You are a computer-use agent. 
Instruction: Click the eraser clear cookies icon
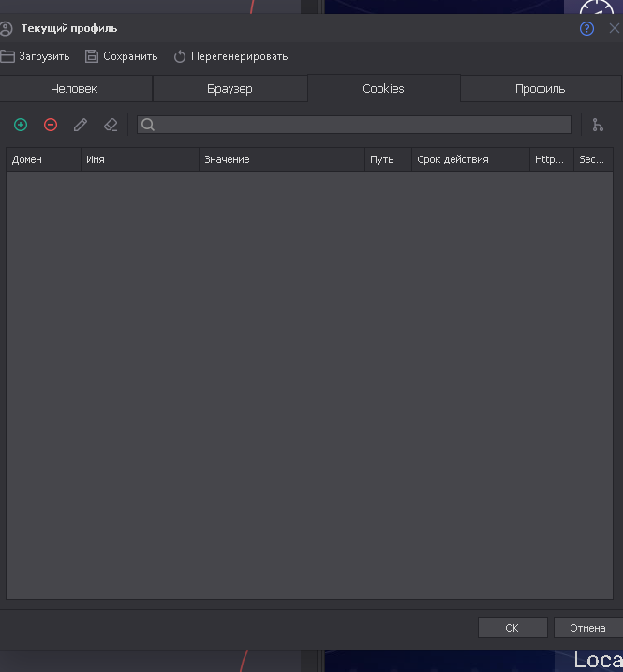111,125
